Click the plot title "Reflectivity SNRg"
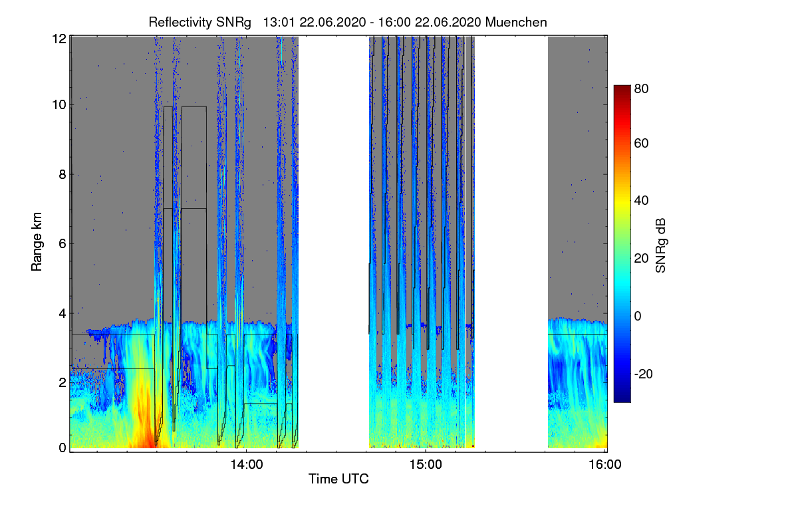This screenshot has height=532, width=798. click(200, 22)
